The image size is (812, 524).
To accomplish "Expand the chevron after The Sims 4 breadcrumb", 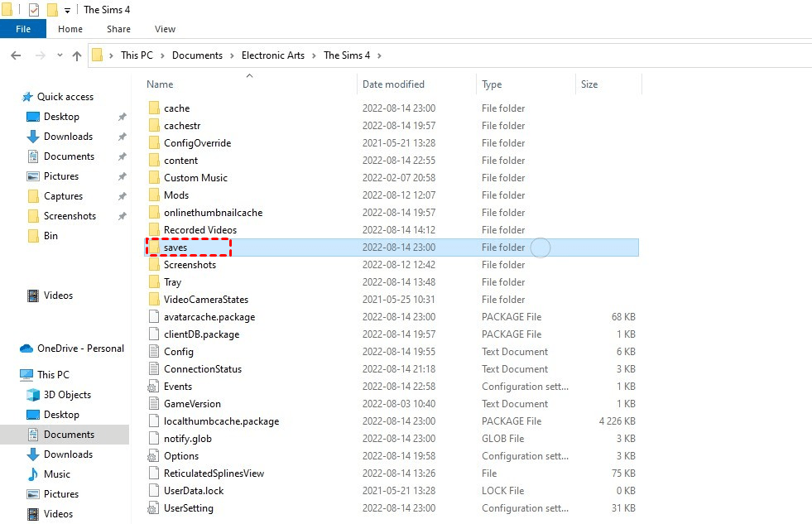I will click(379, 56).
